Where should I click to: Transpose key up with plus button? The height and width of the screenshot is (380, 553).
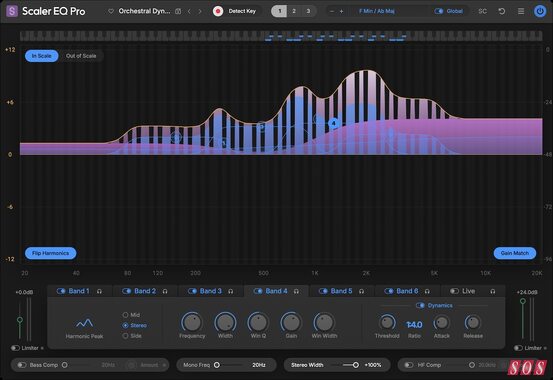[341, 11]
